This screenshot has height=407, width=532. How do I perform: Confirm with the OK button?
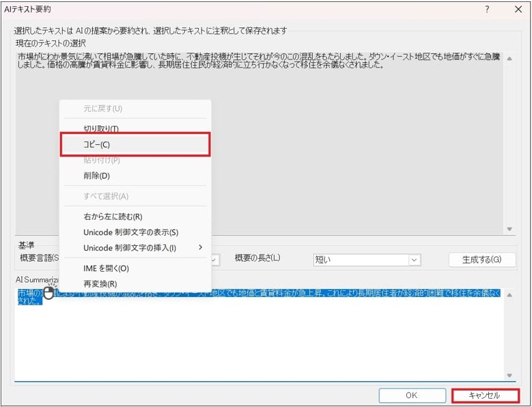(412, 395)
